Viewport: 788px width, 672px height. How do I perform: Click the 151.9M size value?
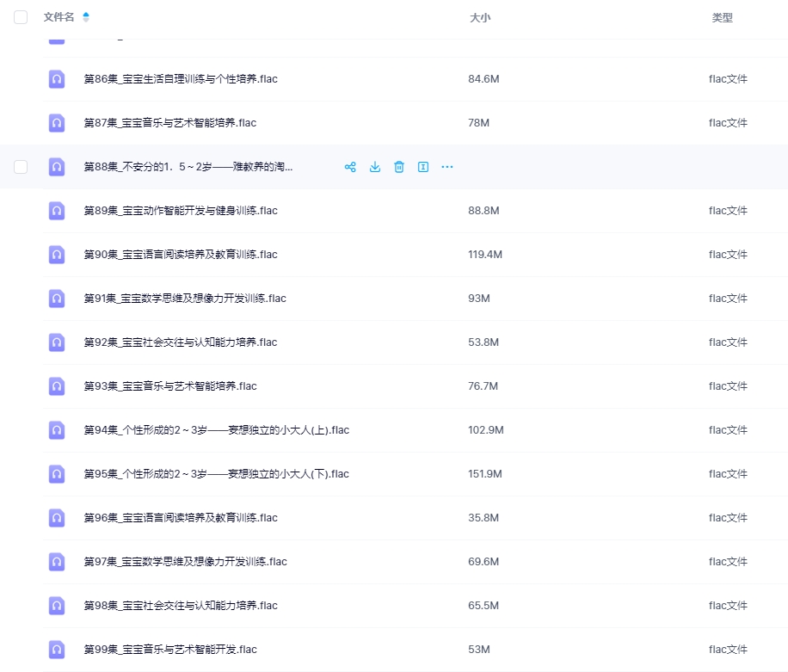(x=485, y=473)
